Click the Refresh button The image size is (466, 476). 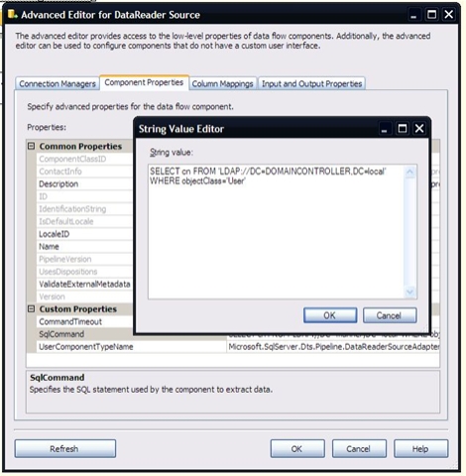click(x=65, y=448)
